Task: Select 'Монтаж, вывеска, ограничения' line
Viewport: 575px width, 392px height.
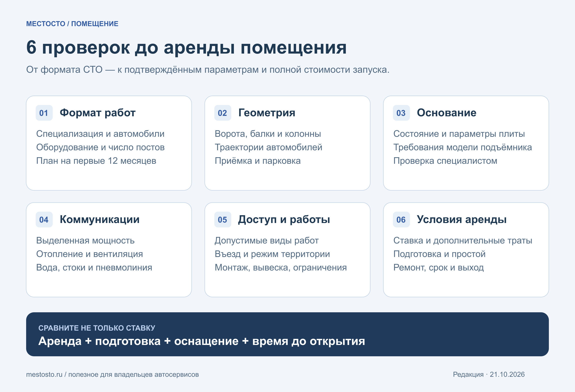Action: pyautogui.click(x=281, y=268)
